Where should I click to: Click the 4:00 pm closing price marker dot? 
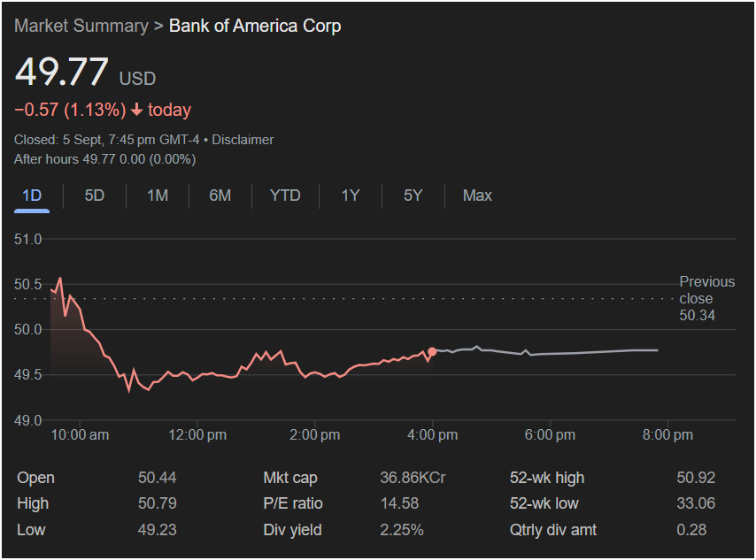[432, 352]
